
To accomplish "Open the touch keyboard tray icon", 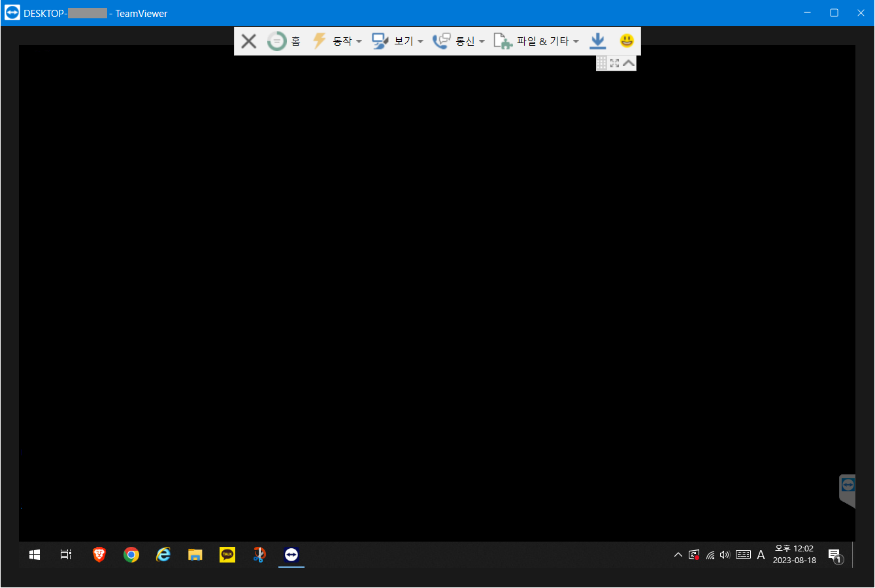I will [743, 555].
